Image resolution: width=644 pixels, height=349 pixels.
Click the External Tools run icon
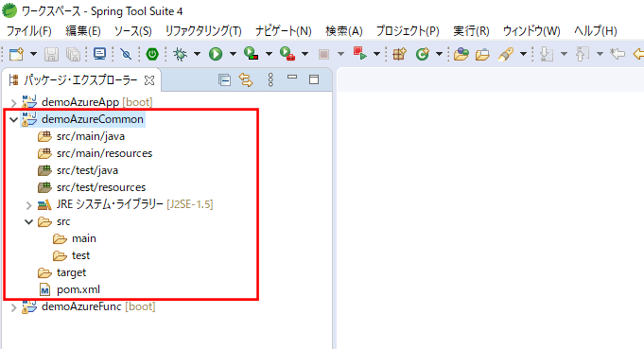click(x=287, y=54)
